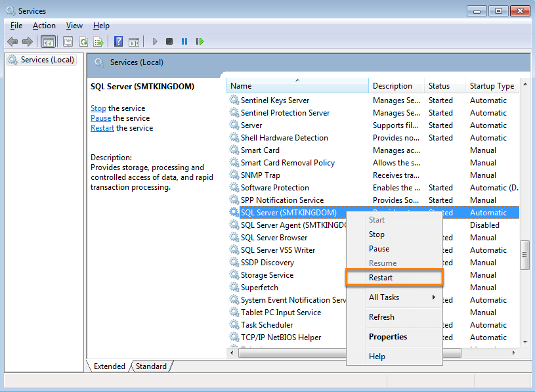This screenshot has height=392, width=535.
Task: Click the Pause Service toolbar icon
Action: pyautogui.click(x=184, y=41)
